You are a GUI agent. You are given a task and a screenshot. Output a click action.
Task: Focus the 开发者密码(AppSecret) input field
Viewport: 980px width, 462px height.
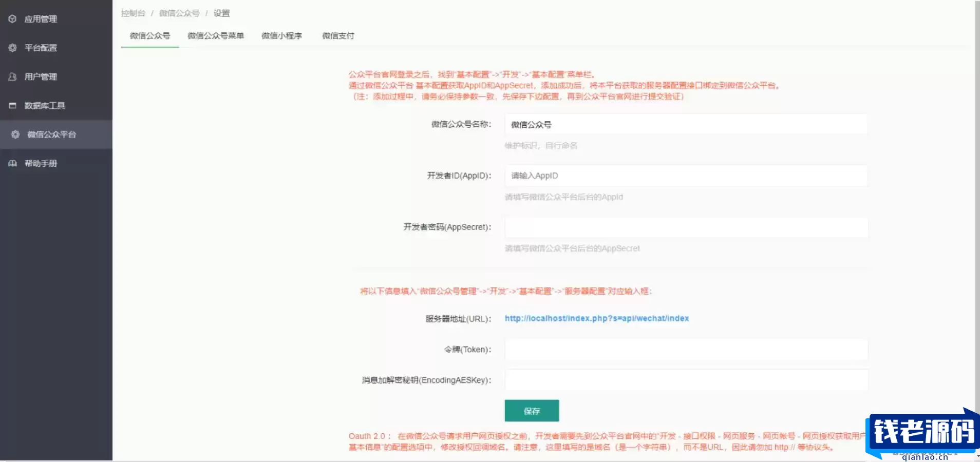tap(686, 227)
